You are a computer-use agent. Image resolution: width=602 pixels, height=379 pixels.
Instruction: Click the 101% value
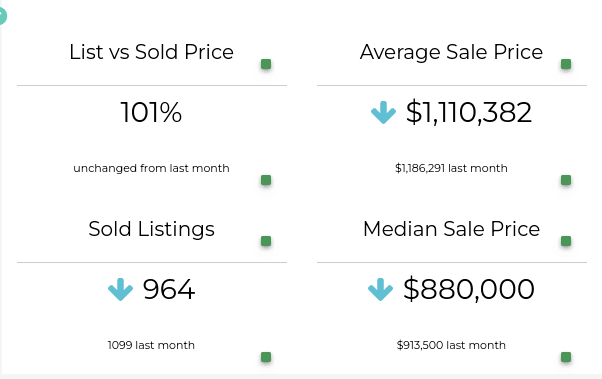(151, 113)
